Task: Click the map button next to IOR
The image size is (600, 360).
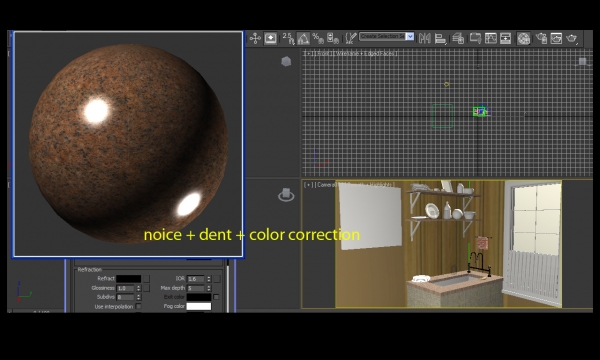Action: 217,279
